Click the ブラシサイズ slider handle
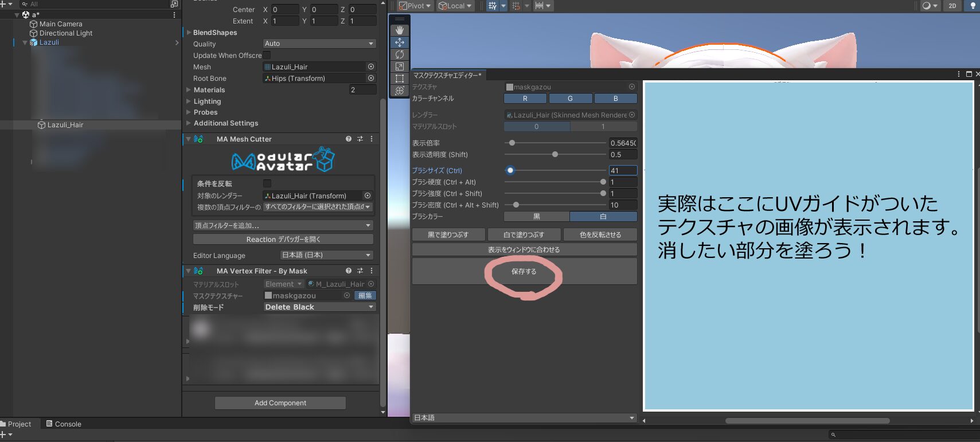 point(510,170)
